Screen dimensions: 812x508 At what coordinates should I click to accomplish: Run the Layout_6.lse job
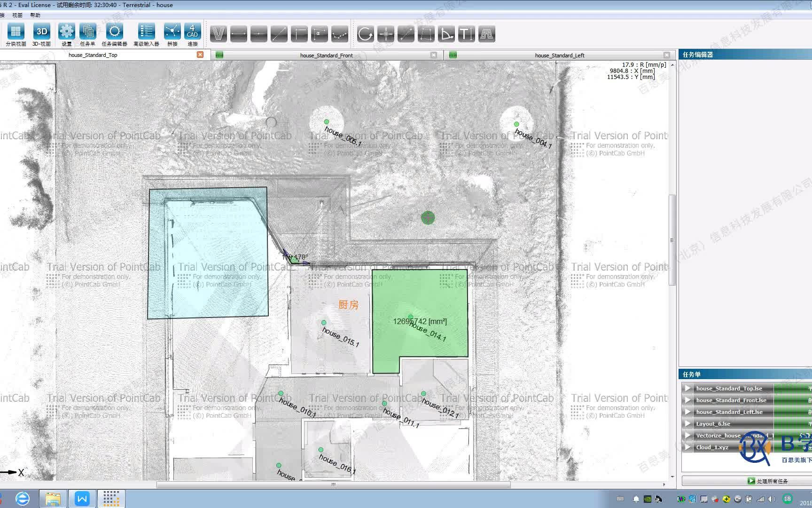[x=687, y=424]
